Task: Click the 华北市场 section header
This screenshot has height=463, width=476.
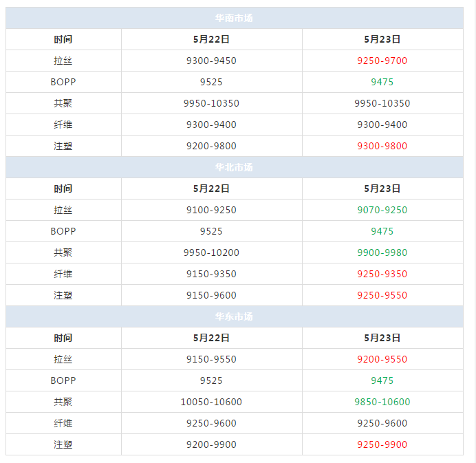Action: 234,167
